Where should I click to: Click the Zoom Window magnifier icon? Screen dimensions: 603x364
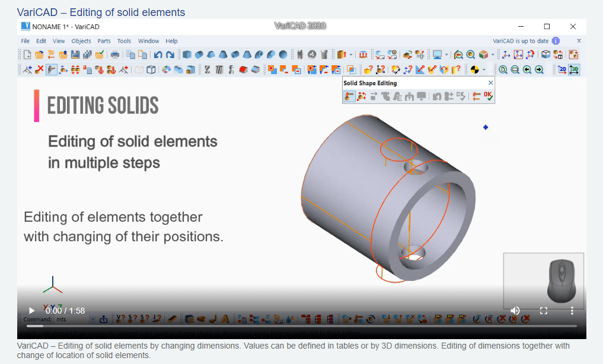(515, 69)
